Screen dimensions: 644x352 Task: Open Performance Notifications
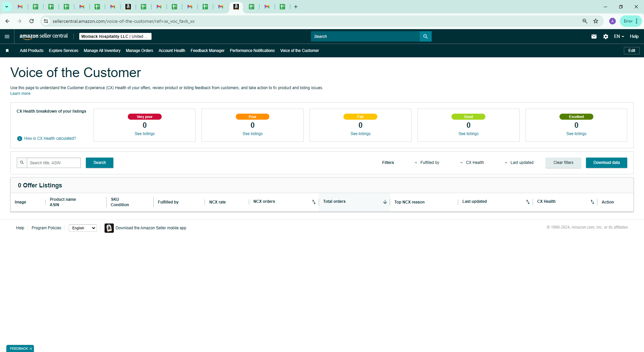pyautogui.click(x=252, y=51)
